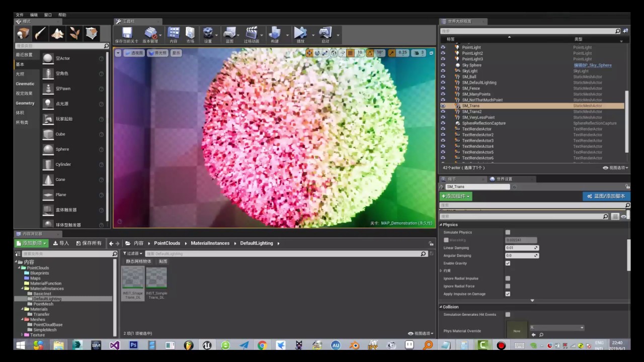
Task: Click the 保存所有 save all button
Action: click(x=89, y=243)
